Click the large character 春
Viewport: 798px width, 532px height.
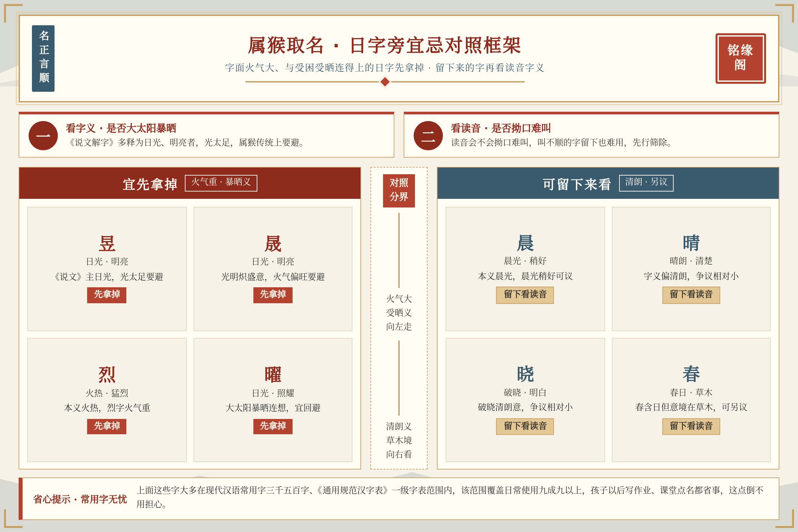point(691,374)
